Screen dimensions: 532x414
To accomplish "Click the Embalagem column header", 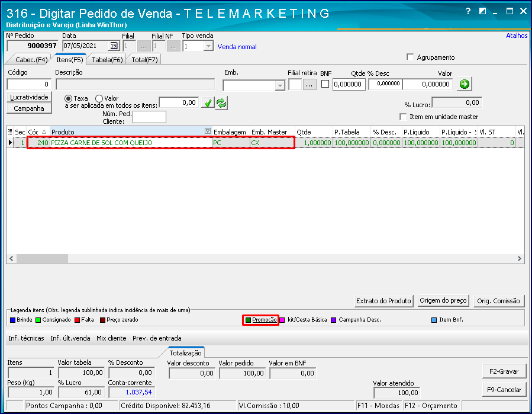I will [x=231, y=131].
